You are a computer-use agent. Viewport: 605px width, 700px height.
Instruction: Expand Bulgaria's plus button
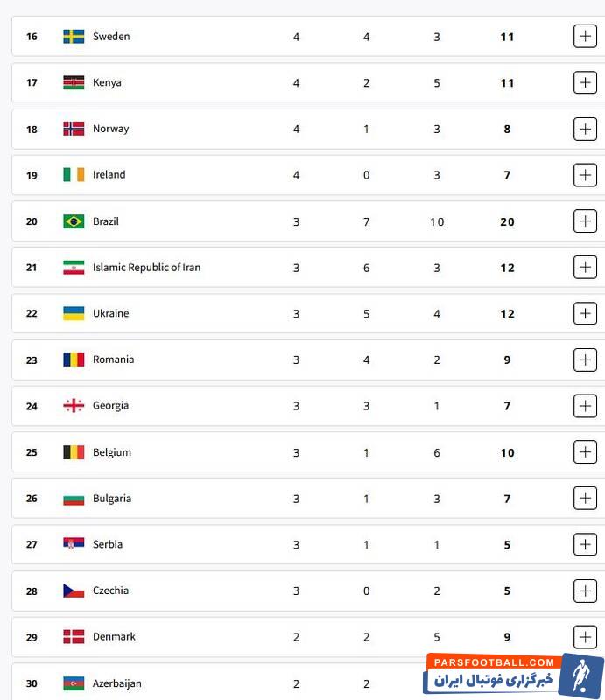click(x=585, y=499)
